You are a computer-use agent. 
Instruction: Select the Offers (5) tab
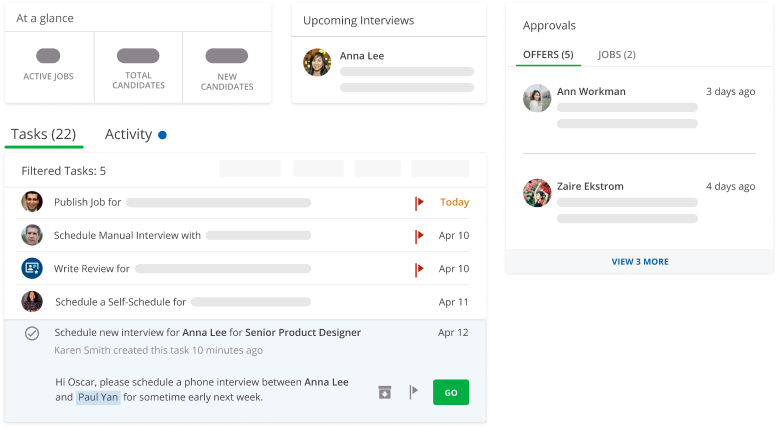click(548, 55)
